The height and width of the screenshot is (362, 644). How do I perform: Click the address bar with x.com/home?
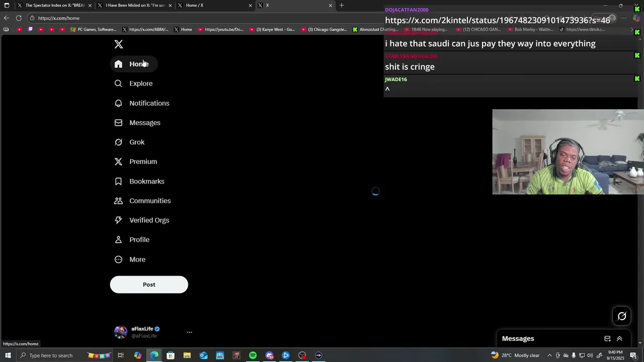[201, 18]
